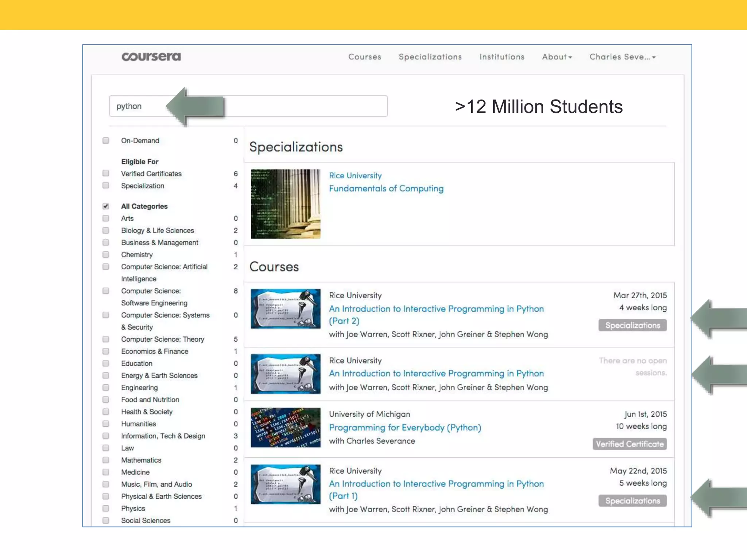Image resolution: width=747 pixels, height=560 pixels.
Task: Uncheck the All Categories checkbox
Action: click(106, 206)
